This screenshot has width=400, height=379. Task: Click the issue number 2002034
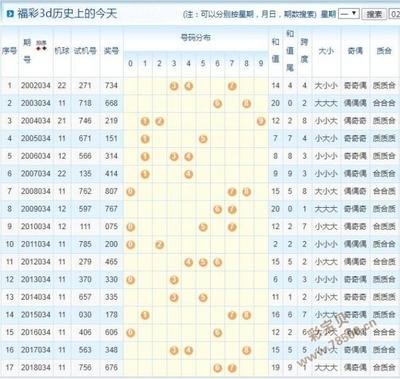(x=36, y=86)
